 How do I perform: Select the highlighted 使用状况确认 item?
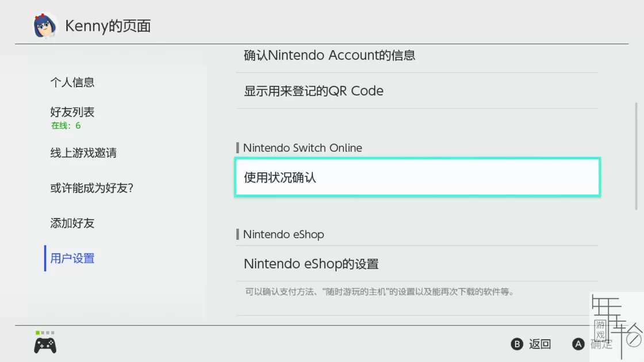[417, 178]
